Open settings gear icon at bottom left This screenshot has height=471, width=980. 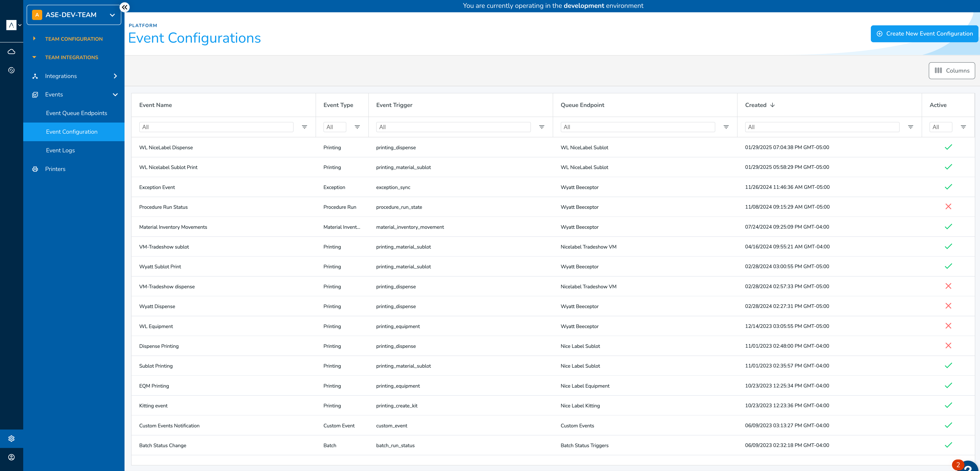[x=11, y=439]
